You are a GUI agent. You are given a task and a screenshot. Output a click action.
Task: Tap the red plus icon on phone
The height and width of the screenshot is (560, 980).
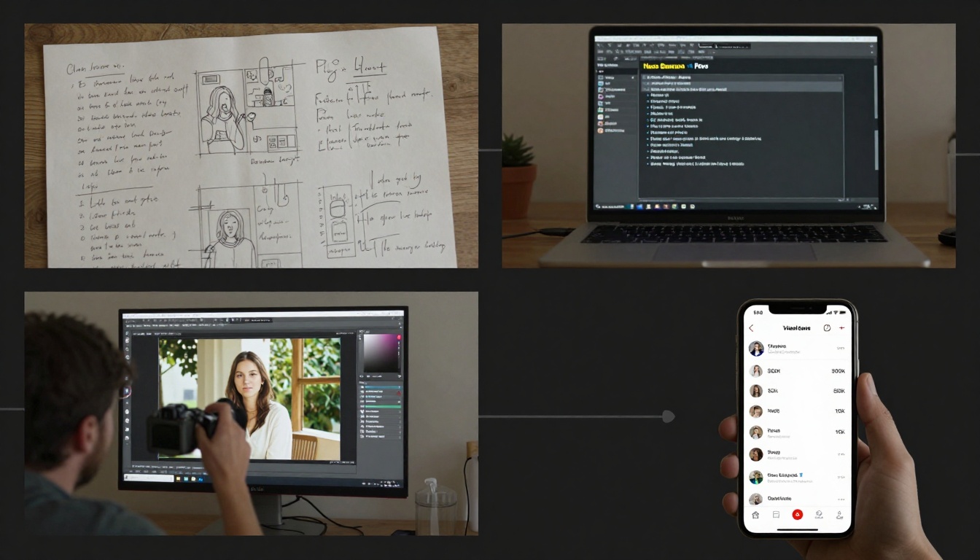841,327
